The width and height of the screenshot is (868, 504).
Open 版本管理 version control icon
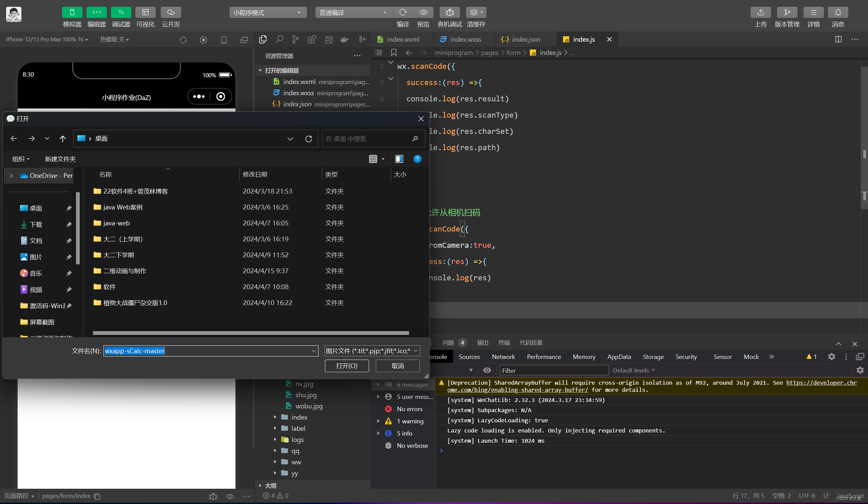coord(787,13)
